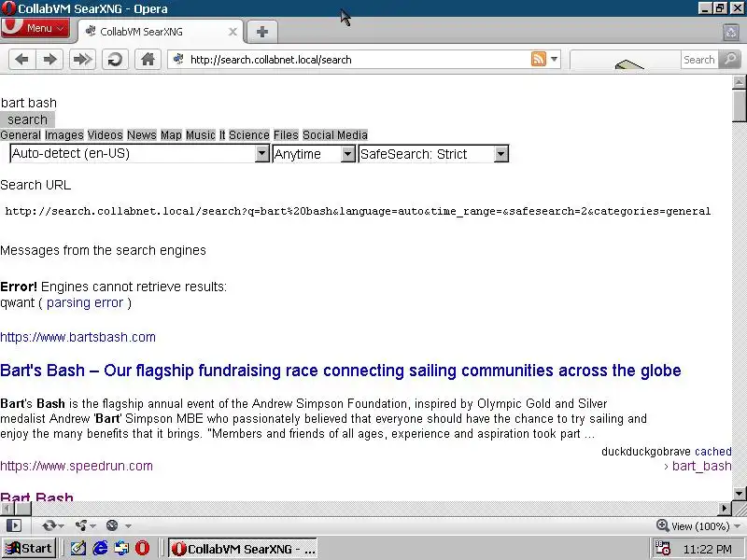This screenshot has height=560, width=747.
Task: Click the vertical scrollbar down arrow
Action: 739,494
